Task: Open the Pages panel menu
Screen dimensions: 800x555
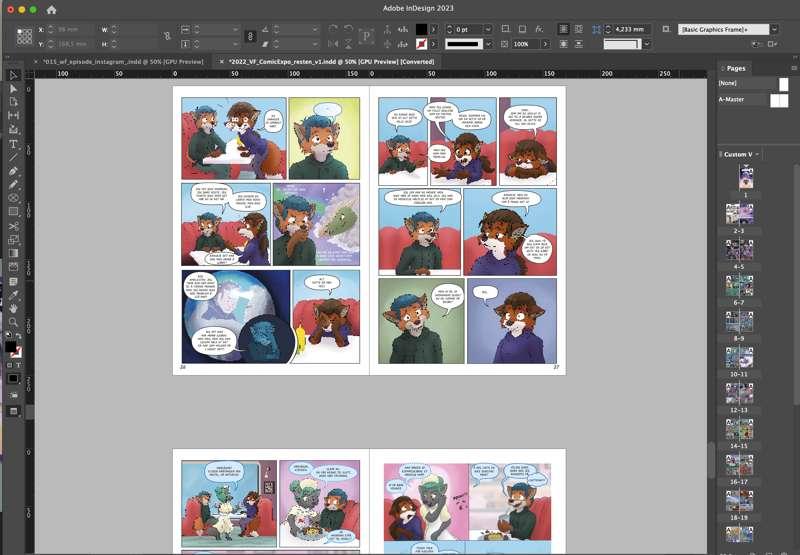Action: tap(794, 68)
